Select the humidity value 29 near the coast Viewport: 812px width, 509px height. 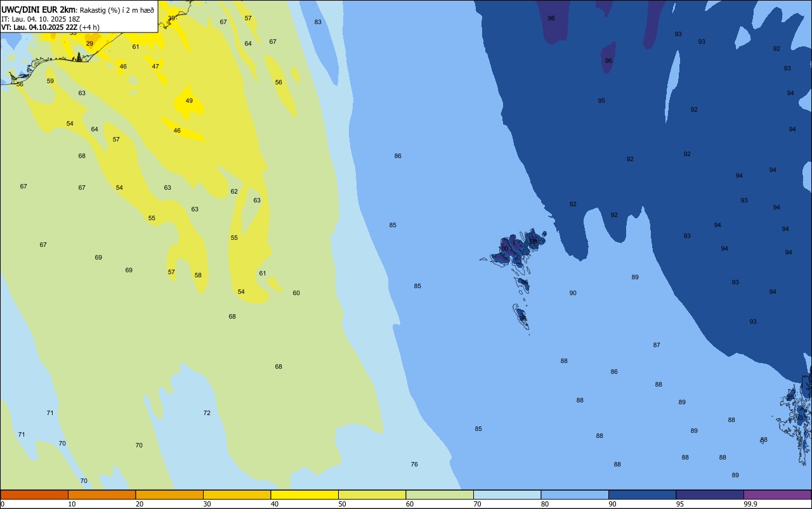pos(89,44)
